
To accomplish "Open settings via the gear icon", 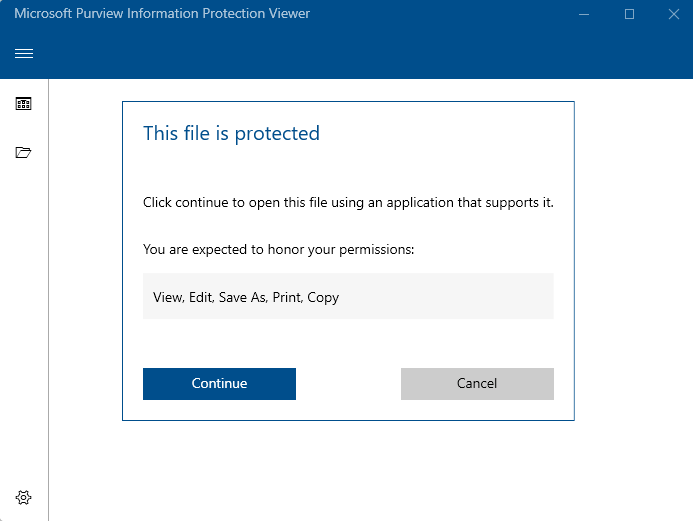I will [x=23, y=498].
